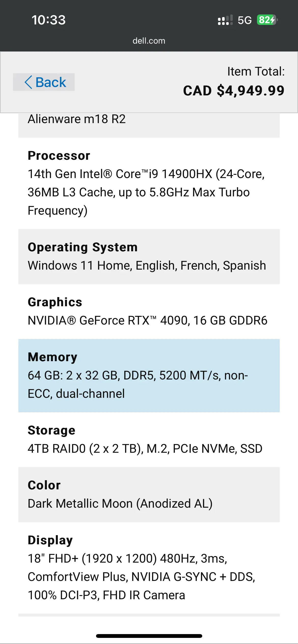Tap the home indicator bar at bottom
This screenshot has width=298, height=644.
click(149, 636)
